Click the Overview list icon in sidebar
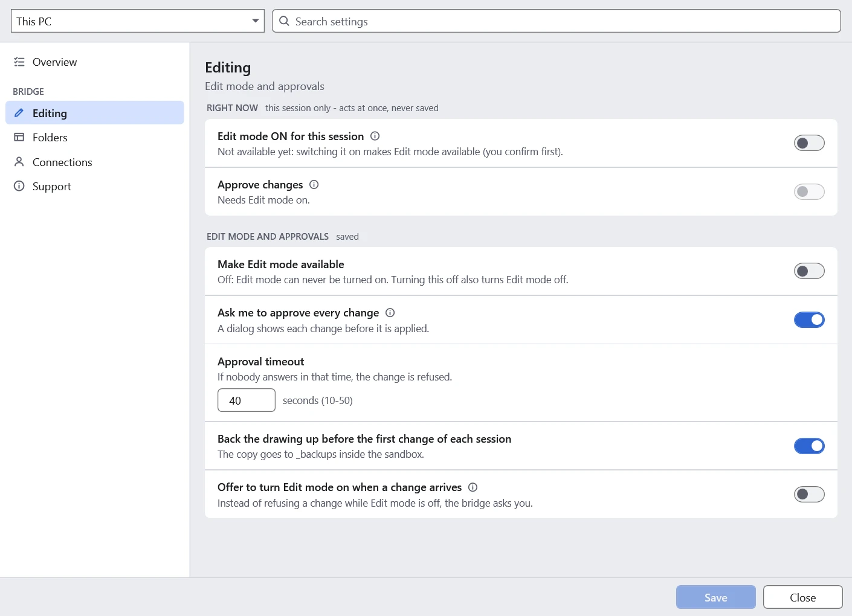This screenshot has width=852, height=616. click(x=19, y=62)
